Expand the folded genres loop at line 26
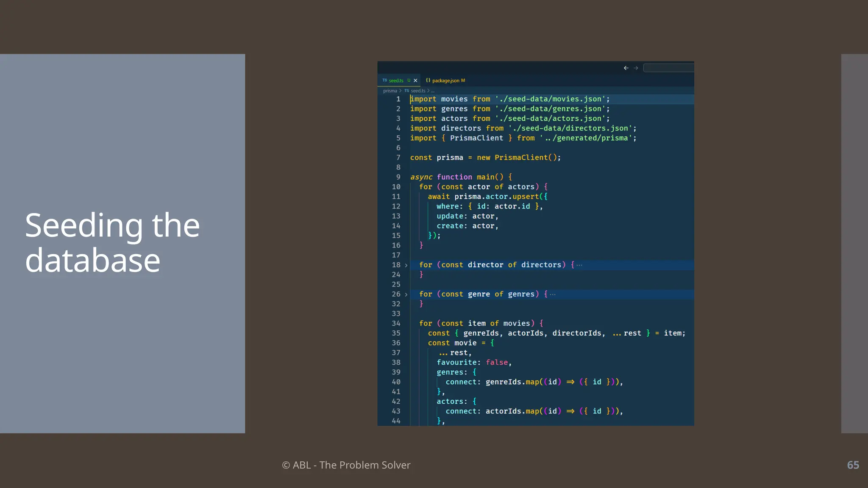The width and height of the screenshot is (868, 488). coord(406,294)
